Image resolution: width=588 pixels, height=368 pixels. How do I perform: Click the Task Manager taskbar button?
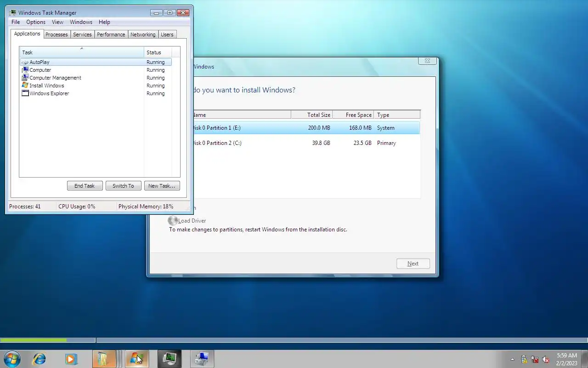pos(170,359)
